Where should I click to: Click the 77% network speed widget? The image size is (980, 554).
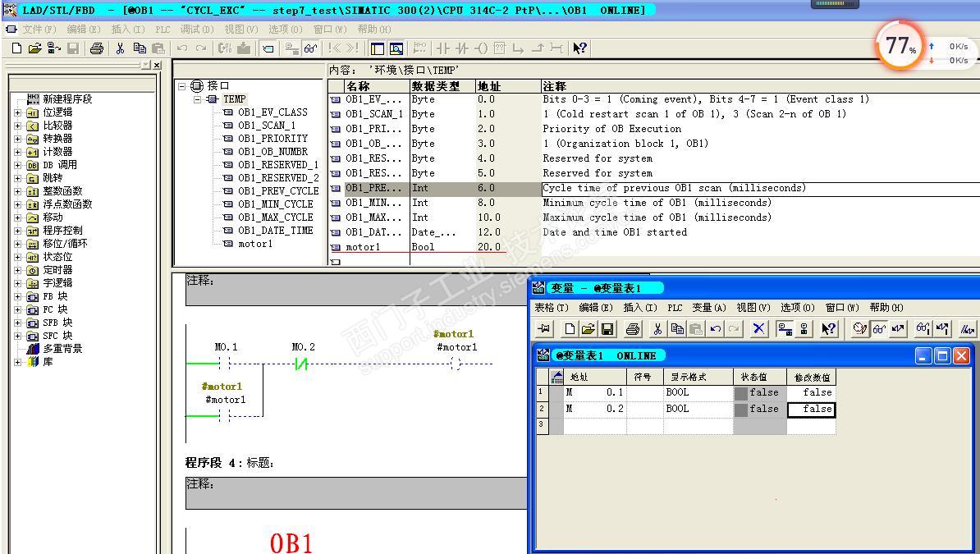(x=900, y=45)
